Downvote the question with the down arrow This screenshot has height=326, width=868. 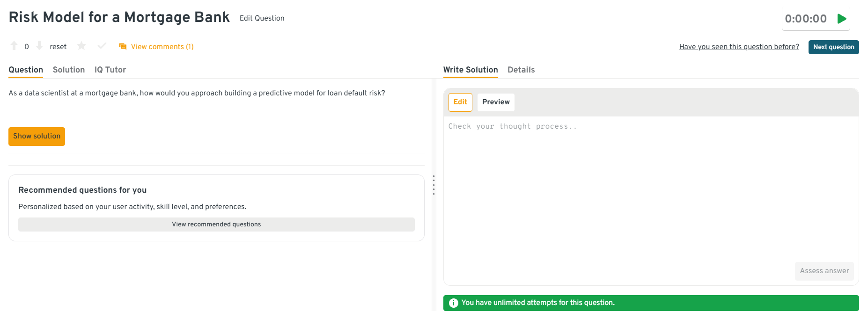(x=39, y=46)
